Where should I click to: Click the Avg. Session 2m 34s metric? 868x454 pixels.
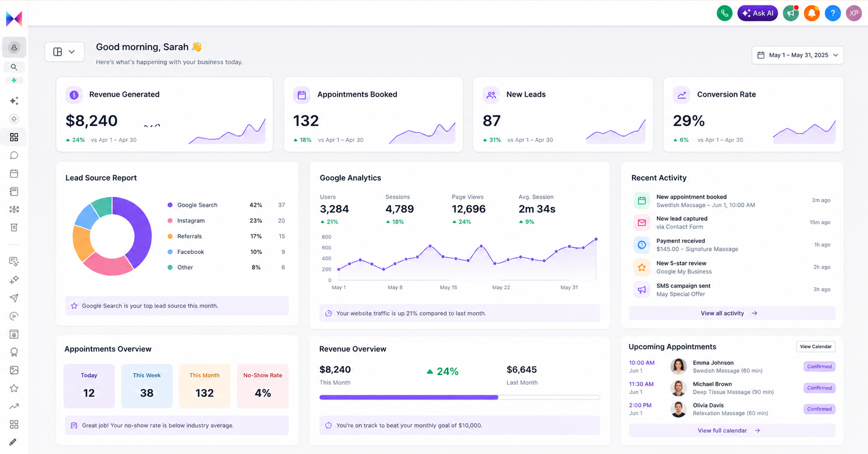click(x=537, y=209)
